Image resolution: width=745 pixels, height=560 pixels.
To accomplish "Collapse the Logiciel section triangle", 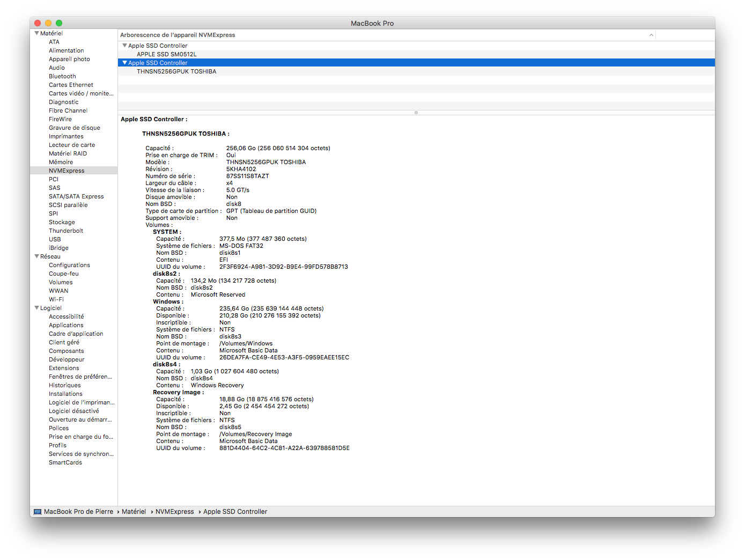I will pyautogui.click(x=36, y=308).
